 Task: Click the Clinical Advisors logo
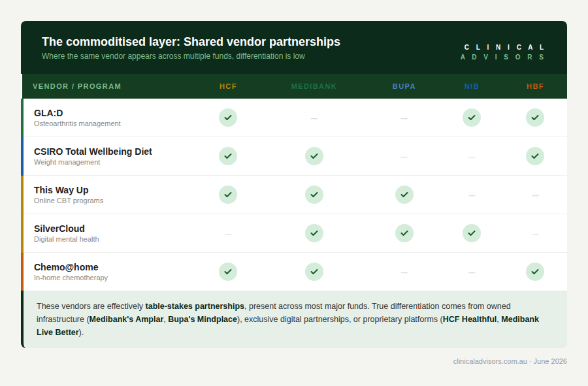click(x=503, y=52)
